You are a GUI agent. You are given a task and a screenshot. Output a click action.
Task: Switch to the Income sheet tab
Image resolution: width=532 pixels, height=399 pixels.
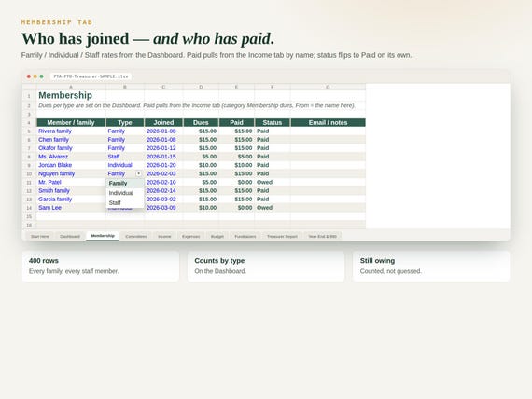(x=164, y=236)
